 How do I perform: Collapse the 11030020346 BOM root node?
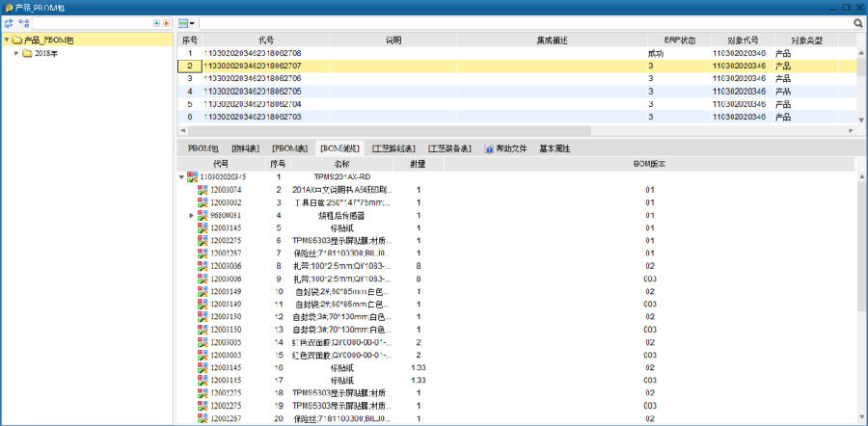pos(181,177)
